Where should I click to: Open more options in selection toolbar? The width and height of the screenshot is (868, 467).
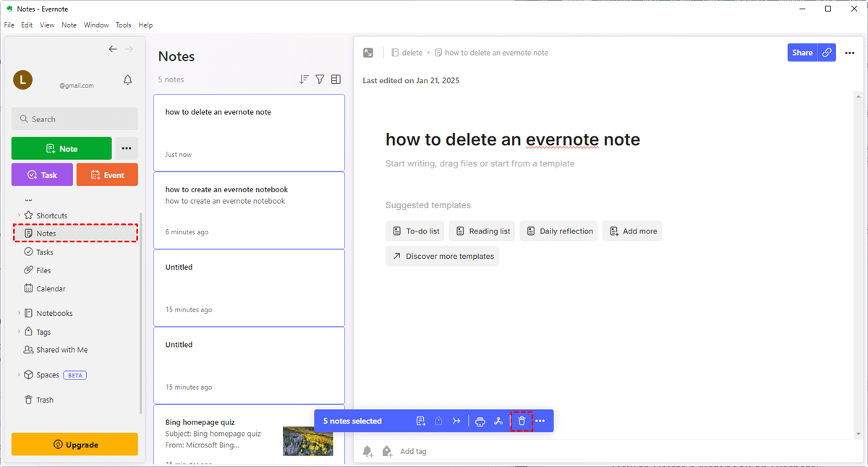click(540, 421)
